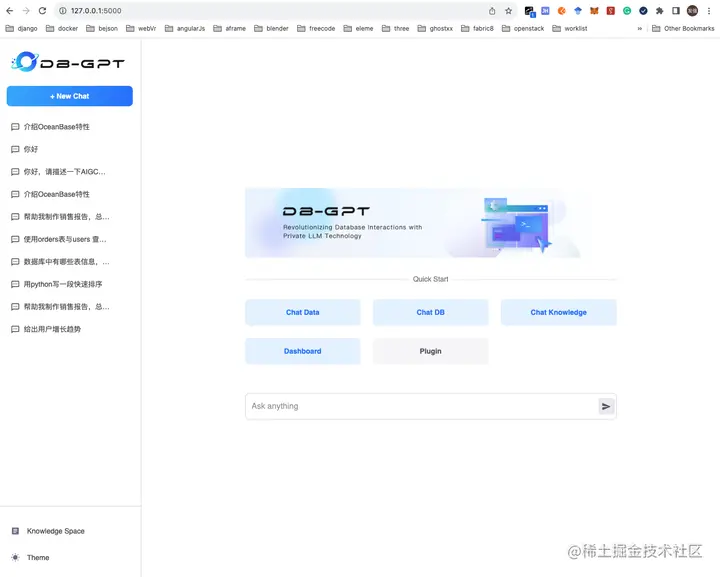Open the Dashboard quick start button
This screenshot has height=577, width=720.
click(x=303, y=351)
